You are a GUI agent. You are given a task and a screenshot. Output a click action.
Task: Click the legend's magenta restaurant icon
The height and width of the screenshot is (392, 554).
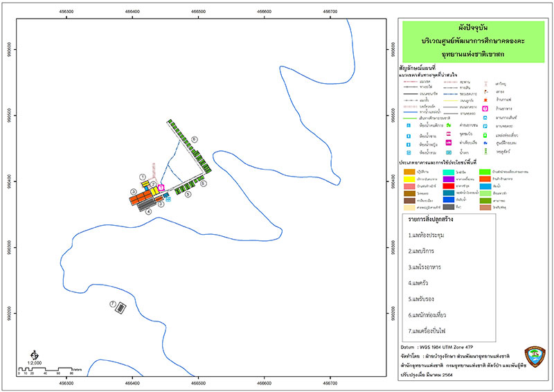(x=485, y=109)
